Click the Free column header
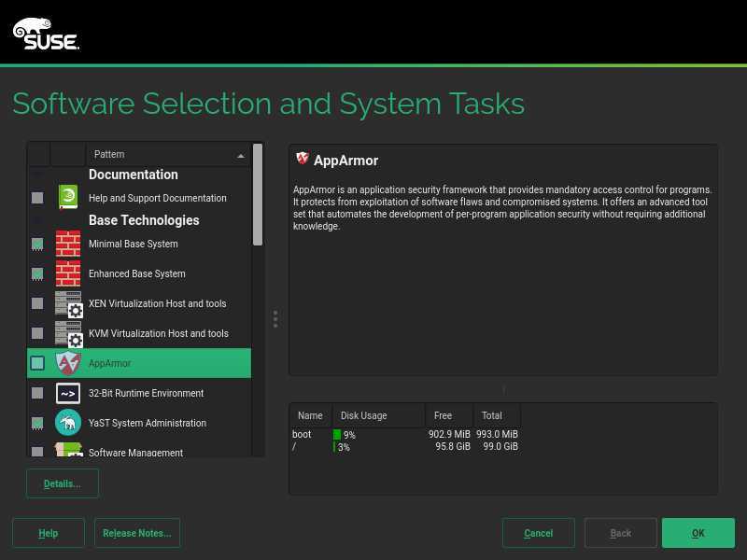Screen dimensions: 747x560 pyautogui.click(x=449, y=415)
